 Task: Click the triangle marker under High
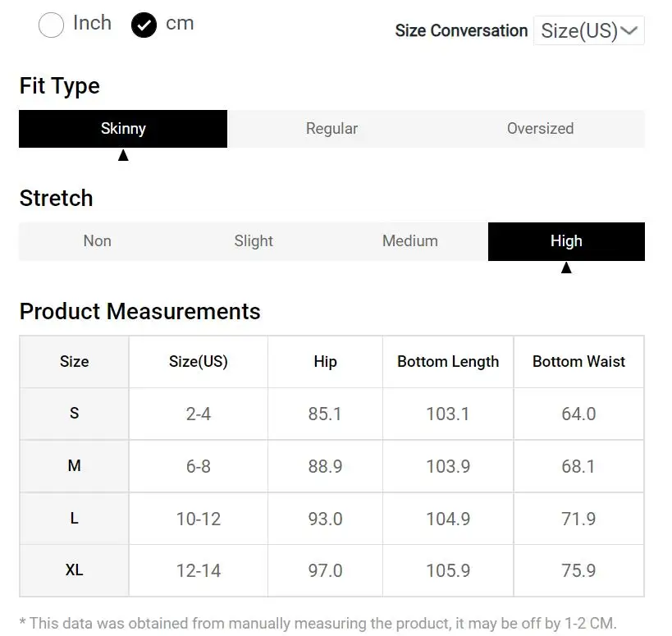click(x=566, y=268)
